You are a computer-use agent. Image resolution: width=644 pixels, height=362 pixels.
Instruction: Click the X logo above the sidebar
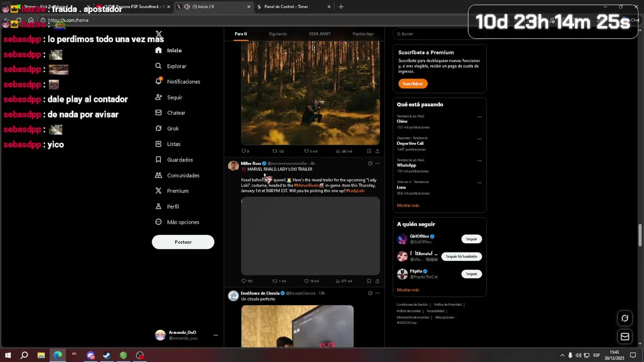coord(159,34)
